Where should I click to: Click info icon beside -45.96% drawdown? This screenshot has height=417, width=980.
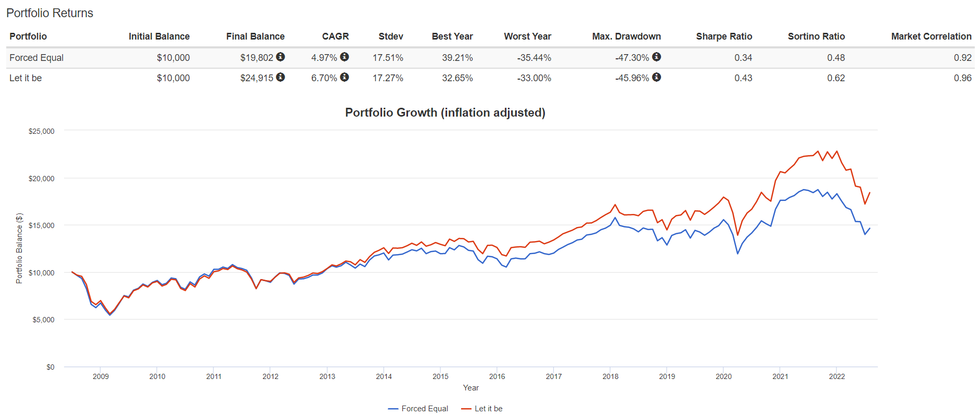pos(657,77)
